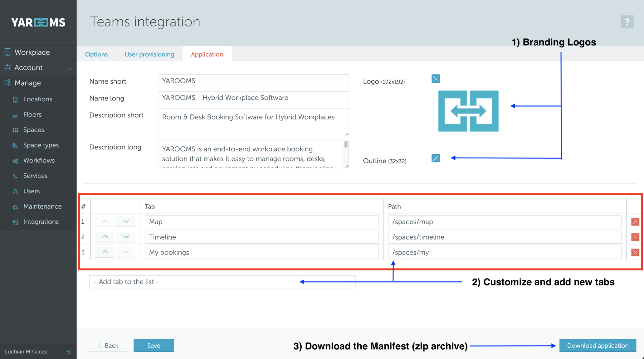
Task: Remove the Logo image with X icon
Action: [x=436, y=79]
